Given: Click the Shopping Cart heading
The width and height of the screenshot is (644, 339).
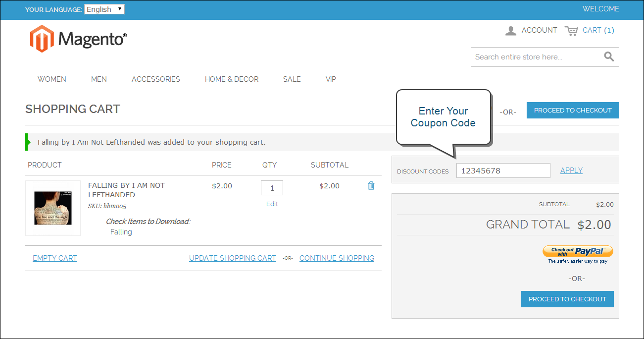Looking at the screenshot, I should pos(73,109).
